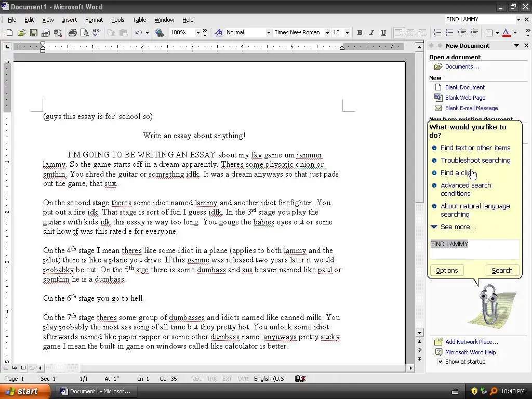Open the Times New Roman font dropdown
The width and height of the screenshot is (532, 399).
[x=327, y=33]
